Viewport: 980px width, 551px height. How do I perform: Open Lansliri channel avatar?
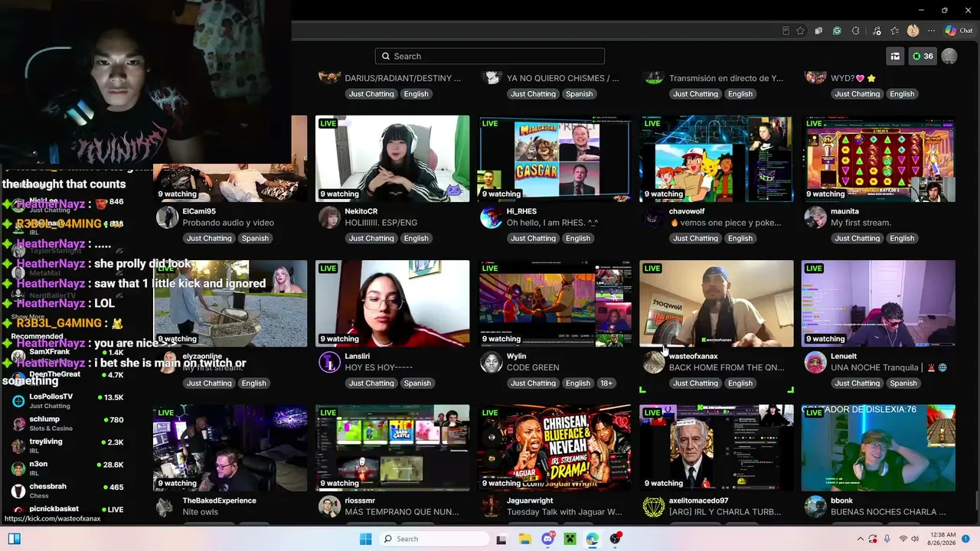point(329,362)
